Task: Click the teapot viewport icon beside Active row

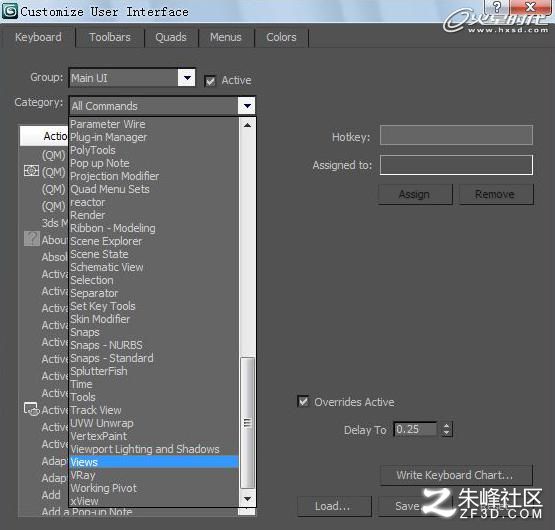Action: (x=32, y=409)
